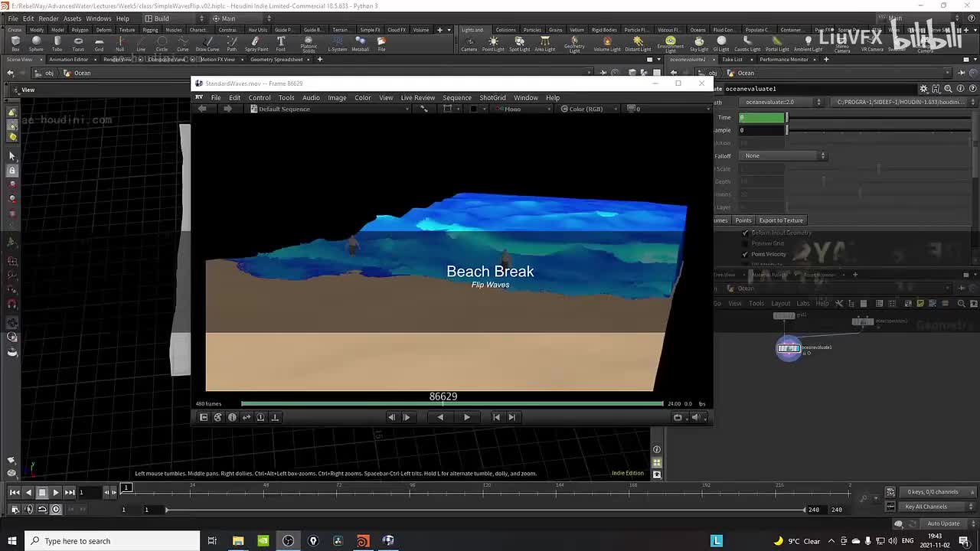Choose the Spray Paint shelf tool

[x=256, y=43]
